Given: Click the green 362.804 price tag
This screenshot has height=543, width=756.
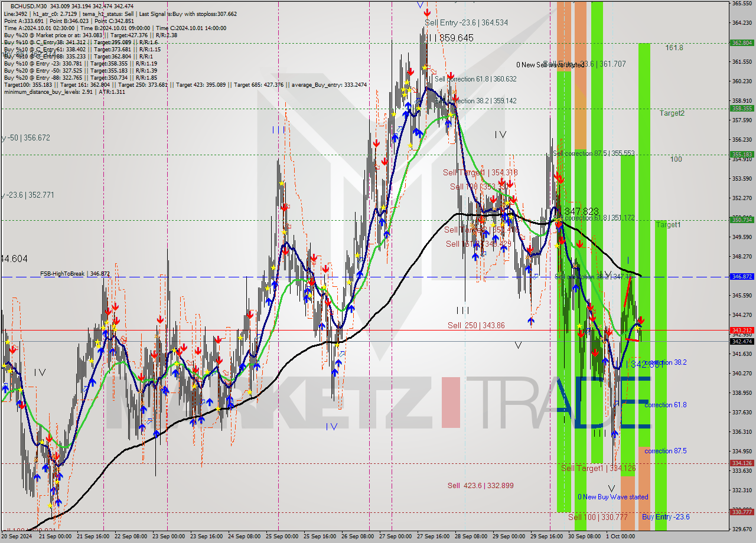Looking at the screenshot, I should tap(742, 42).
